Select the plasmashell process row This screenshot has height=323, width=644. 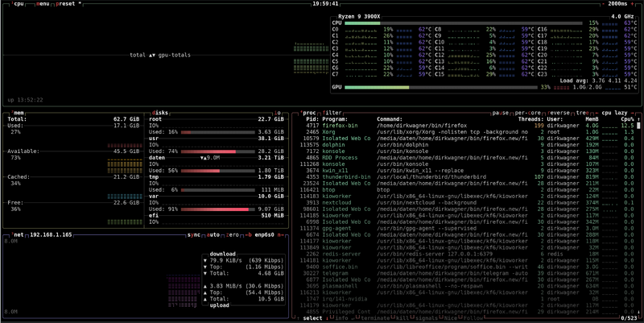tap(464, 286)
